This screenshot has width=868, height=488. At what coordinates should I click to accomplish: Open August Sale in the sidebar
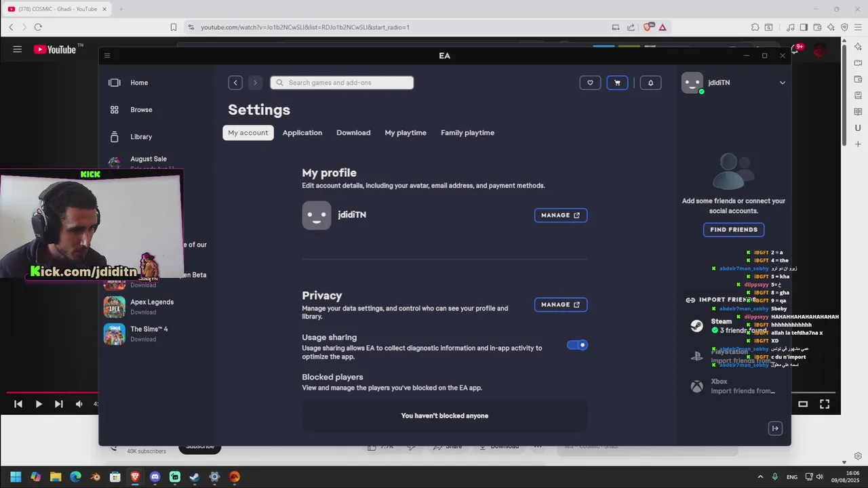pos(148,159)
